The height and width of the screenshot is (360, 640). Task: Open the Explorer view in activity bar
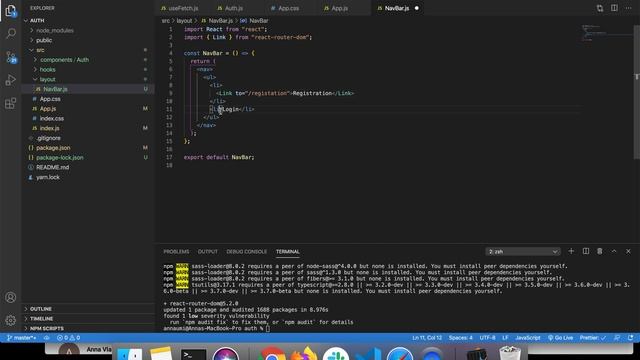11,11
